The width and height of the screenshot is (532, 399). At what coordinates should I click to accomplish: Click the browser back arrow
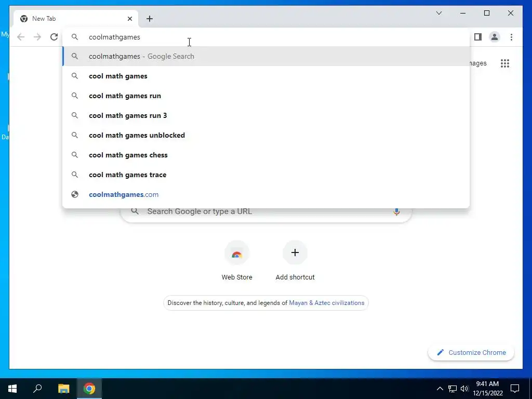21,37
